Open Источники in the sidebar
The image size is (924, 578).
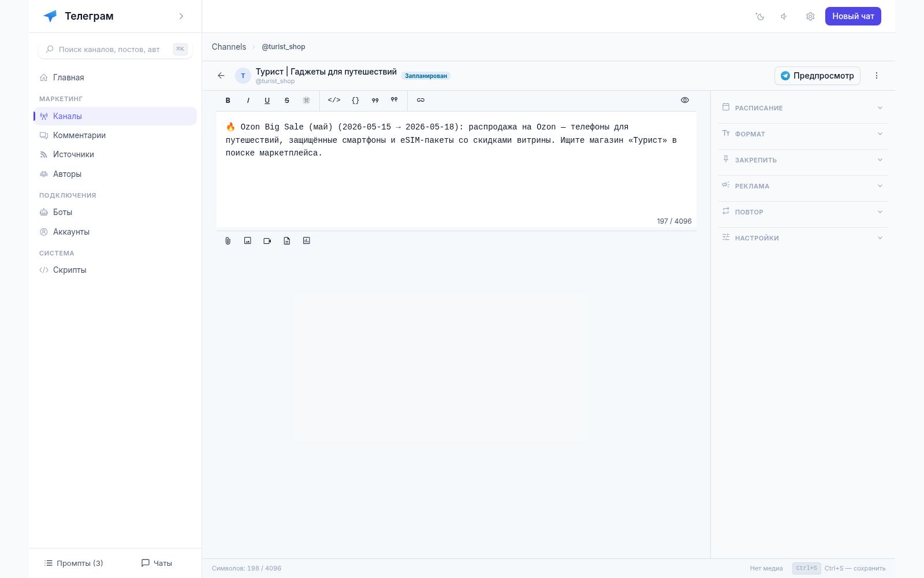pyautogui.click(x=115, y=154)
